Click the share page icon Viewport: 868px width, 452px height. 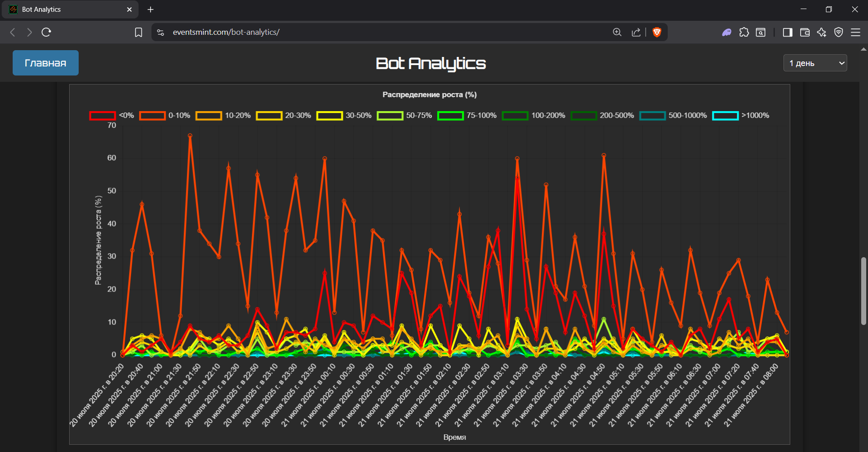(x=636, y=32)
